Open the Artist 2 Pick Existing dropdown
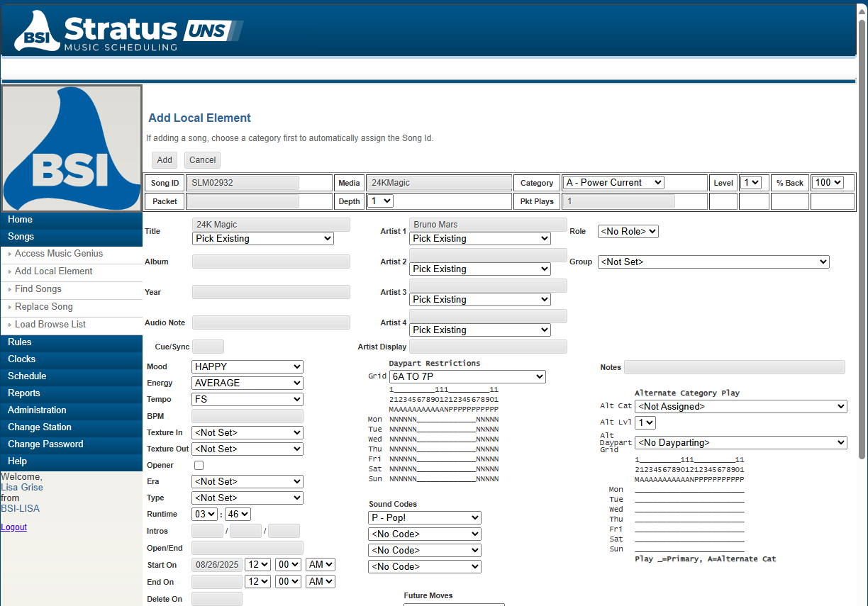Screen dimensions: 868x606 [x=480, y=269]
